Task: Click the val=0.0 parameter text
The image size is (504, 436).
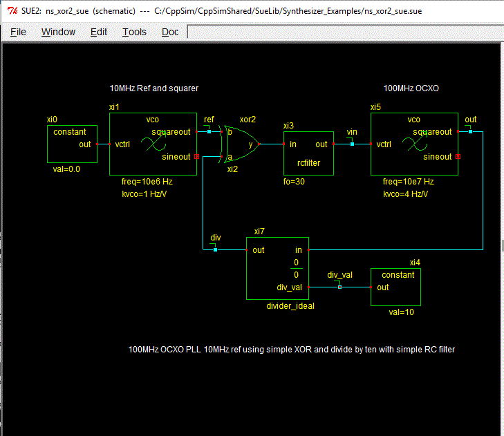Action: [x=66, y=169]
